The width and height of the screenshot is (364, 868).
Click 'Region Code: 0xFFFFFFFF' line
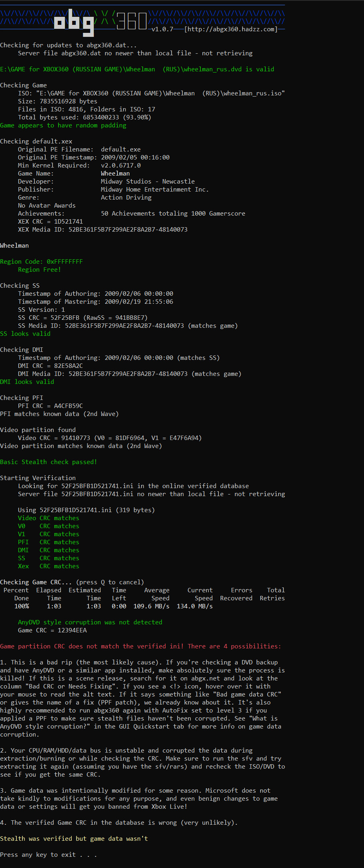(41, 262)
